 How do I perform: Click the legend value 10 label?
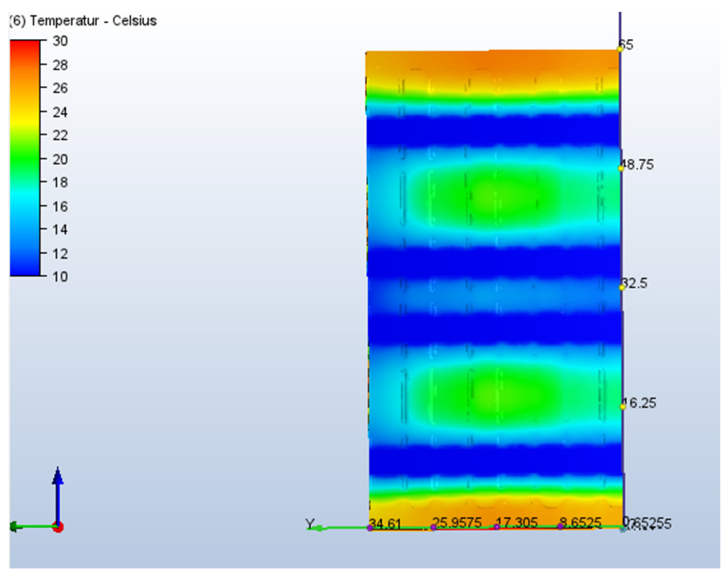60,277
